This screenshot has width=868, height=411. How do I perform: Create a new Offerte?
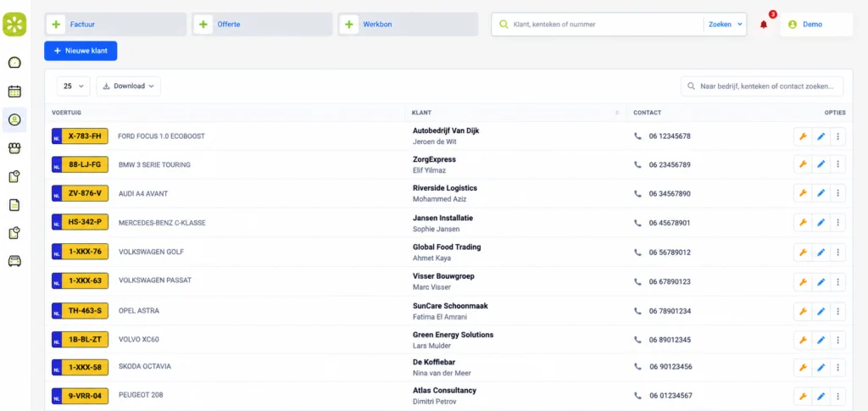[x=263, y=25]
